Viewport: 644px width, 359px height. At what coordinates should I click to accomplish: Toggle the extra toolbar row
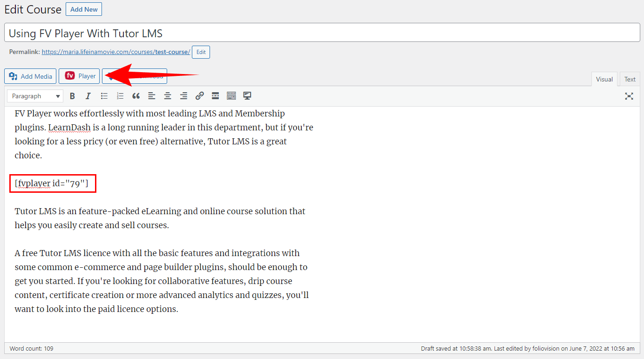tap(231, 96)
